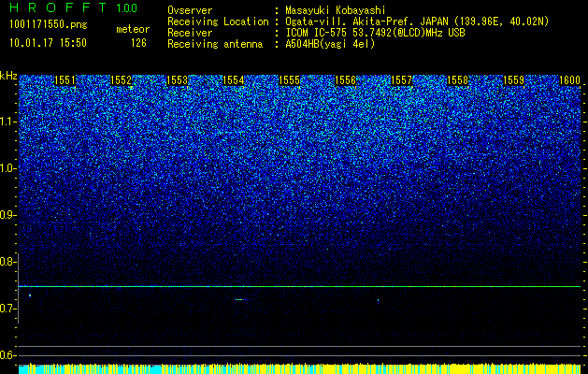588x374 pixels.
Task: Click the green carrier line at 0.75 kHz
Action: pos(300,286)
